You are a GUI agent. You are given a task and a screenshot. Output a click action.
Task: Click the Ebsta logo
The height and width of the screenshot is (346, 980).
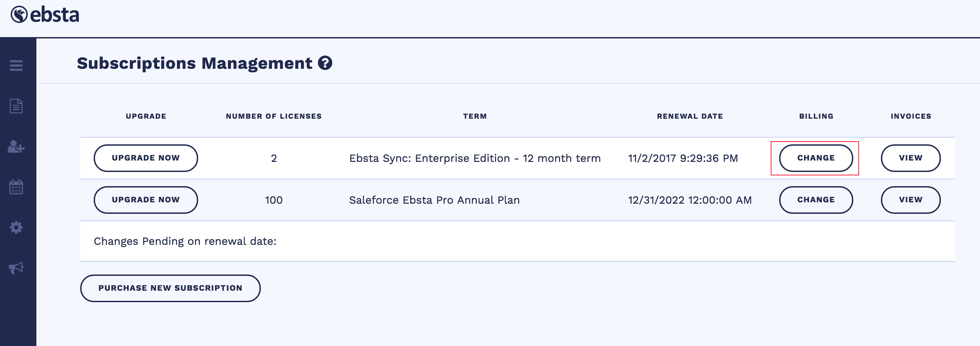coord(45,15)
